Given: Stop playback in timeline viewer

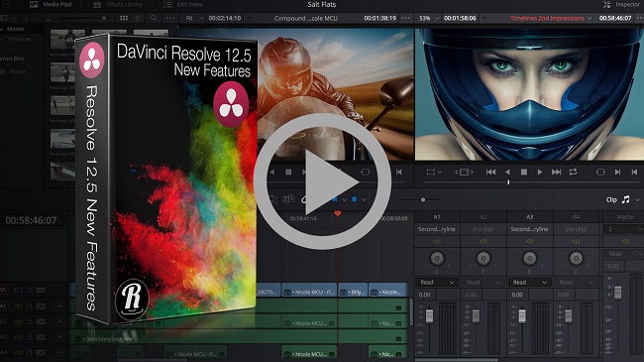Looking at the screenshot, I should 524,172.
